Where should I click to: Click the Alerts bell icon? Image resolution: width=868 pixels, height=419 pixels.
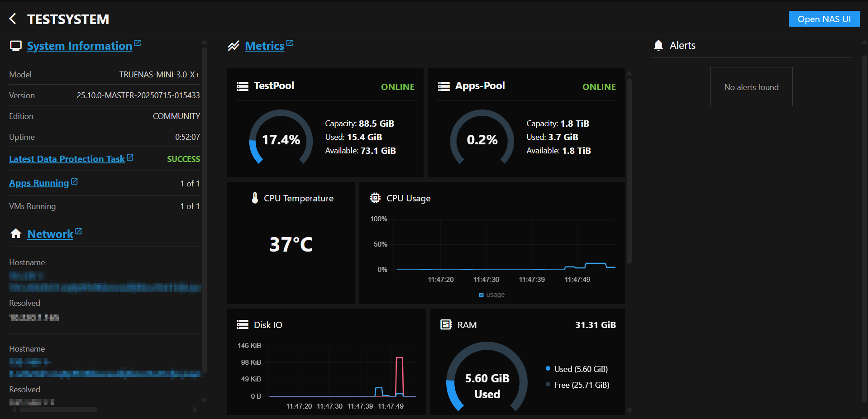point(658,45)
